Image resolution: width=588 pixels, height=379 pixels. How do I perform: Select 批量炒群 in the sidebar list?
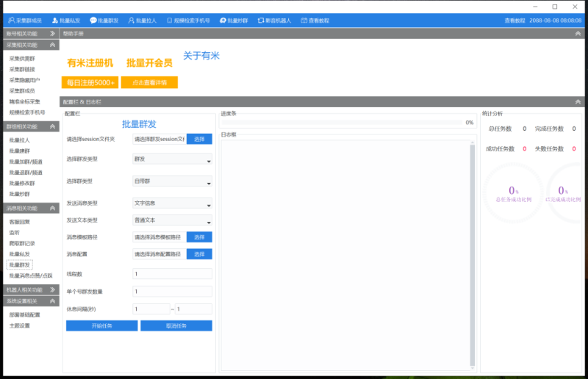[x=20, y=194]
